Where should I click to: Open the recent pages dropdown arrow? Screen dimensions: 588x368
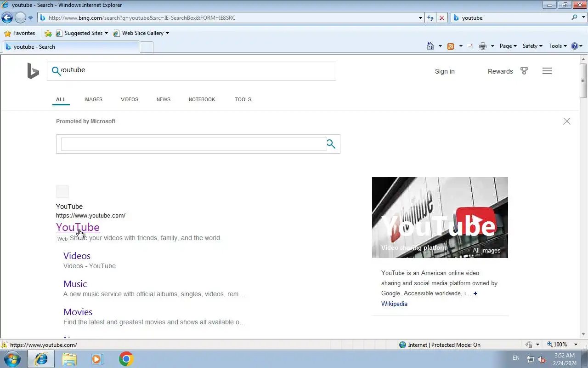(x=30, y=18)
